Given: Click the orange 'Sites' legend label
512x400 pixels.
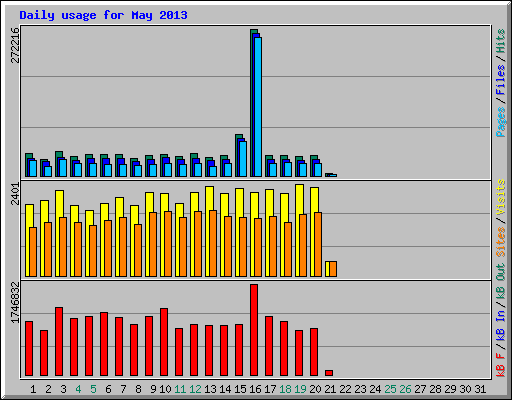Looking at the screenshot, I should click(x=500, y=242).
